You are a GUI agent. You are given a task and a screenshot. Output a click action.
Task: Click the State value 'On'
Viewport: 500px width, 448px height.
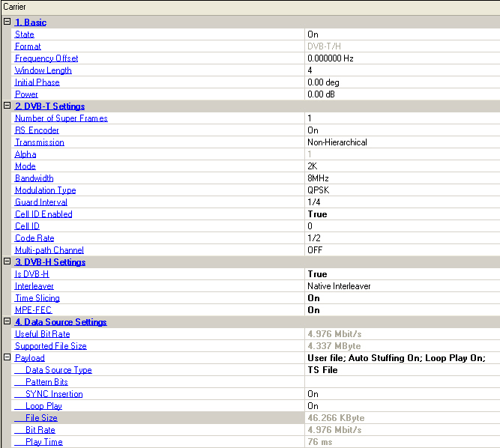[x=313, y=34]
